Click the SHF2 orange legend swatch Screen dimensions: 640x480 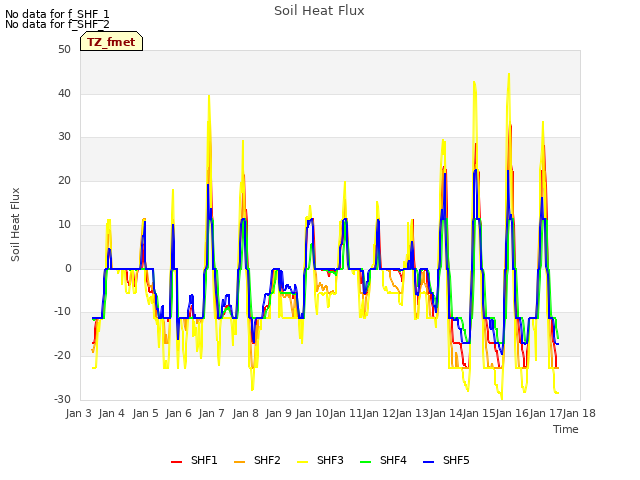pyautogui.click(x=240, y=462)
